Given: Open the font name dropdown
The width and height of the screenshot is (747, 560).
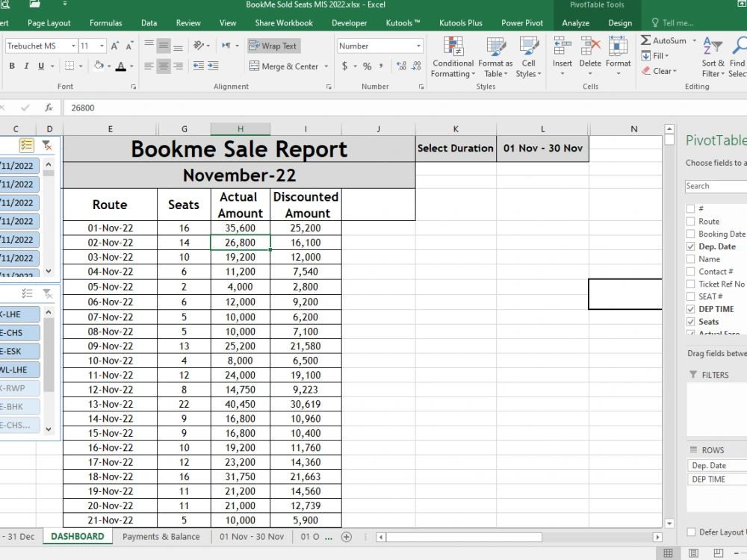Looking at the screenshot, I should [73, 46].
